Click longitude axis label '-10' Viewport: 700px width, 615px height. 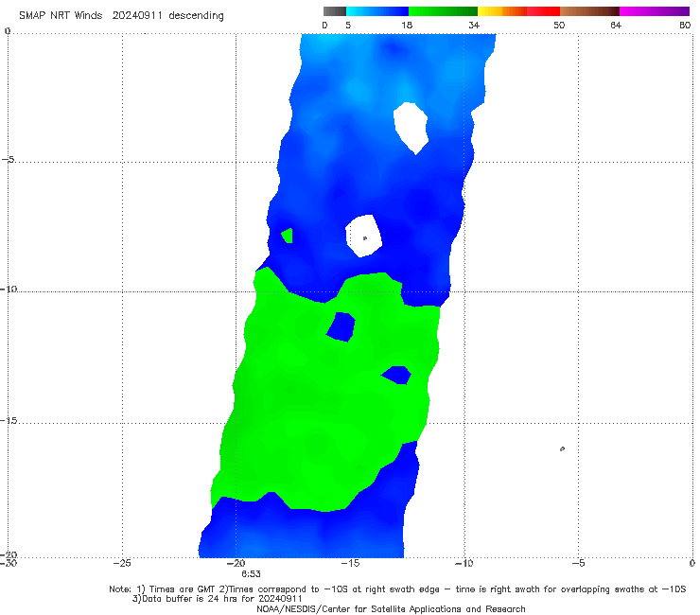tap(464, 564)
